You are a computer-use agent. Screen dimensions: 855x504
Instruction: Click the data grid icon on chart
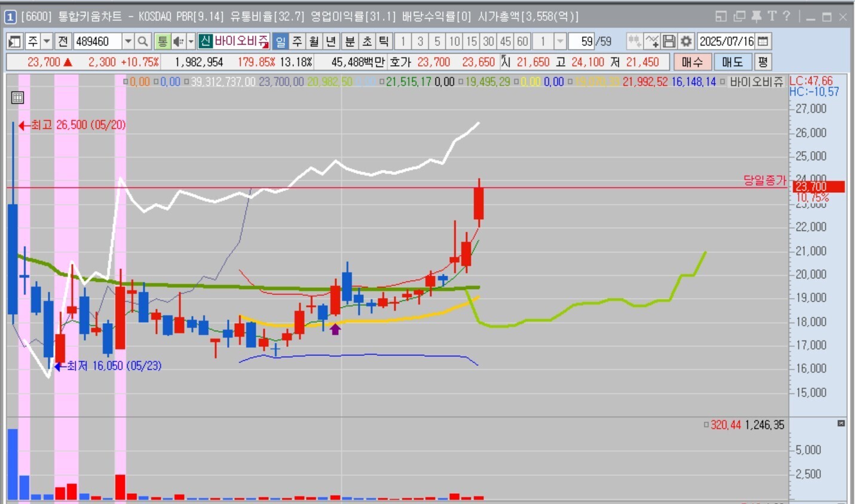(x=17, y=97)
